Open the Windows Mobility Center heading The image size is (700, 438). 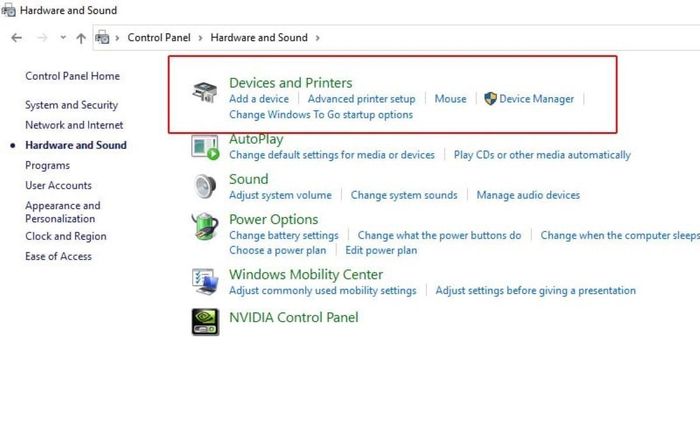306,274
